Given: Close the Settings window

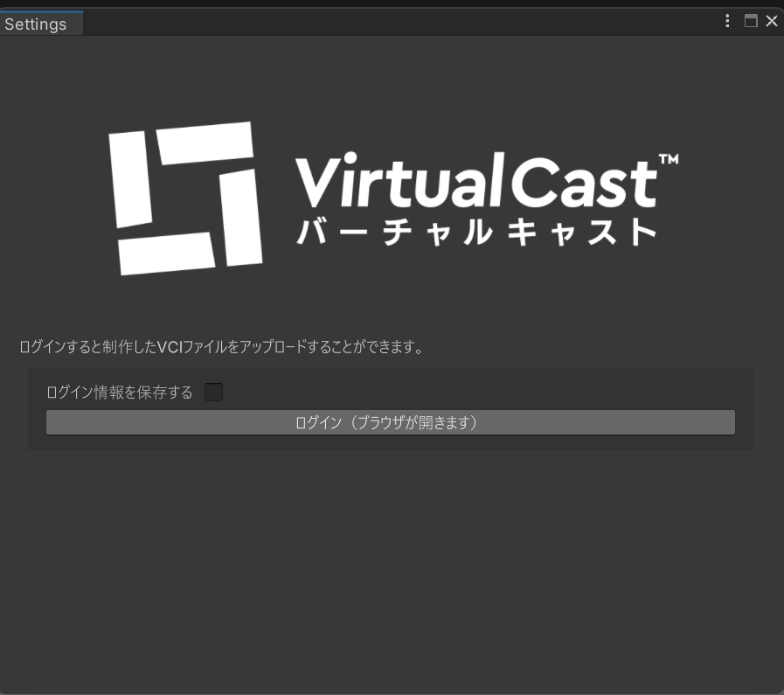Looking at the screenshot, I should [772, 21].
